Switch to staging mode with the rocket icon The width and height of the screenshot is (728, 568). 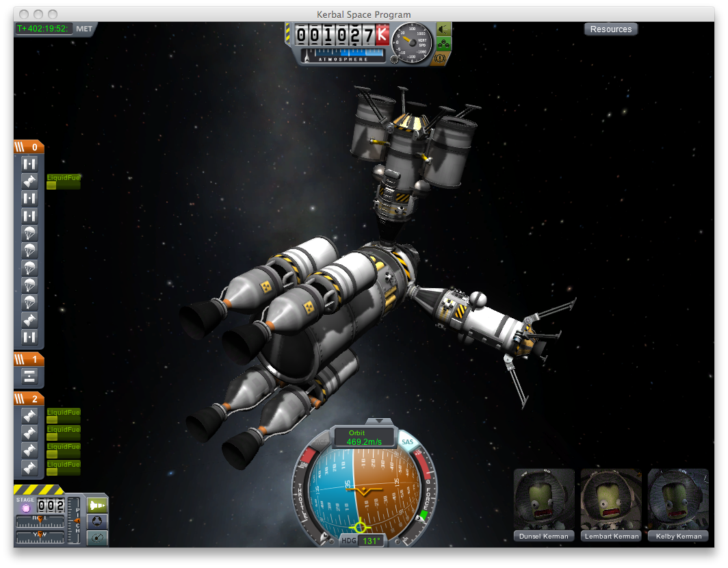(97, 505)
